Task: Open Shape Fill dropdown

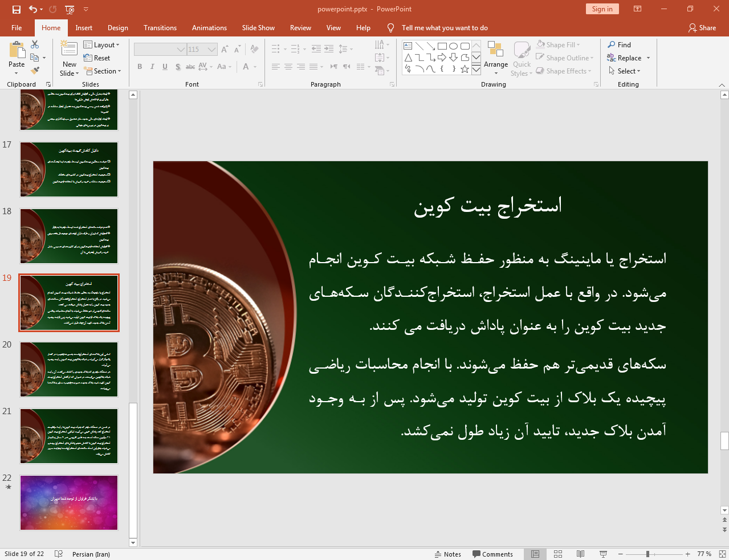Action: pyautogui.click(x=558, y=44)
